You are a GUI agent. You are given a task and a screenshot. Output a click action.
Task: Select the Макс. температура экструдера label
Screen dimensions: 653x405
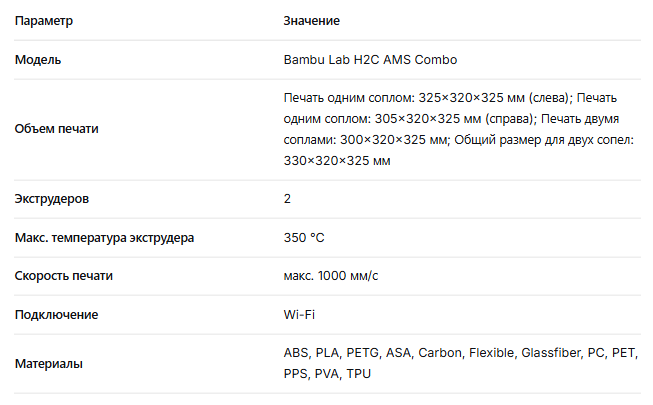tap(105, 238)
